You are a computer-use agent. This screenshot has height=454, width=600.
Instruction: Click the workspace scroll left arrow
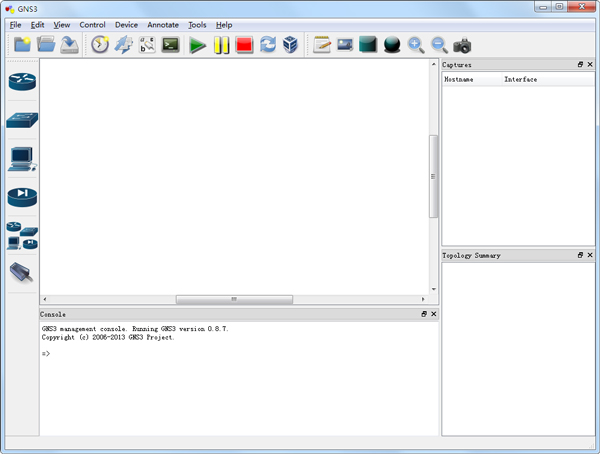pyautogui.click(x=45, y=299)
